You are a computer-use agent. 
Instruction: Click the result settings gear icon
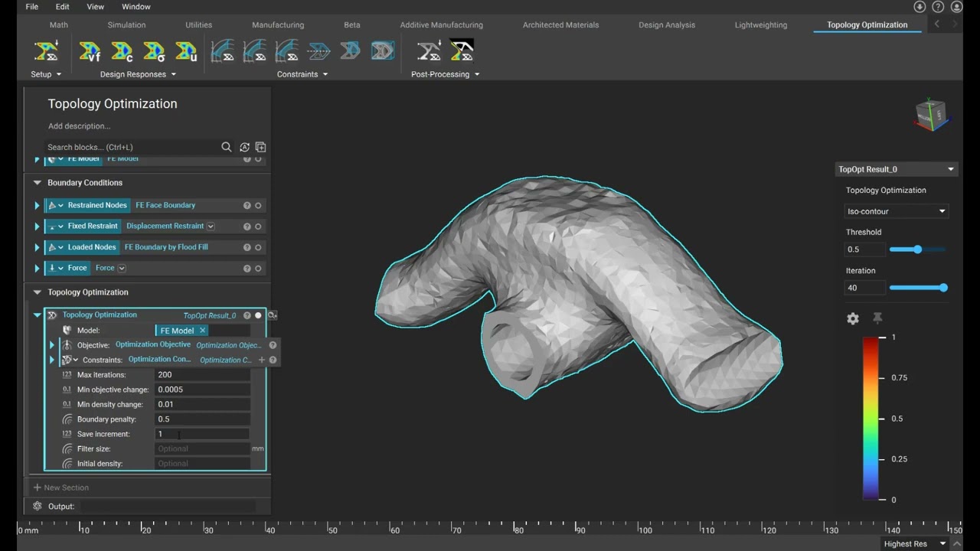pyautogui.click(x=853, y=318)
